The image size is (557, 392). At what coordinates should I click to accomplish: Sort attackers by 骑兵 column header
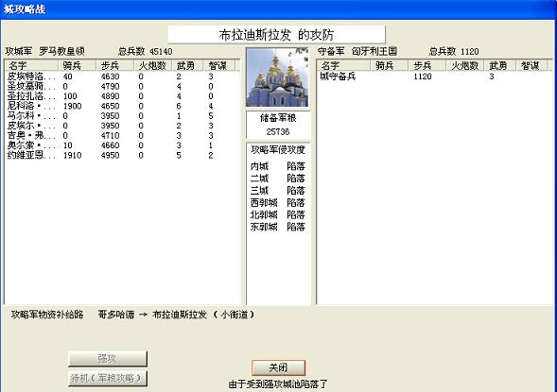coord(78,65)
